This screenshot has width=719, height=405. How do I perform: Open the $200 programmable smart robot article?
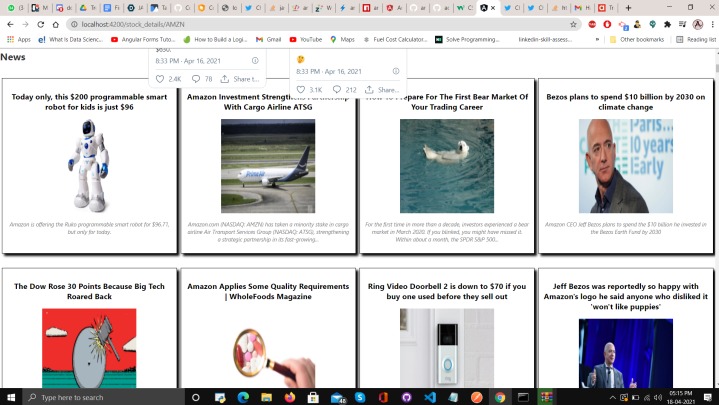point(89,102)
